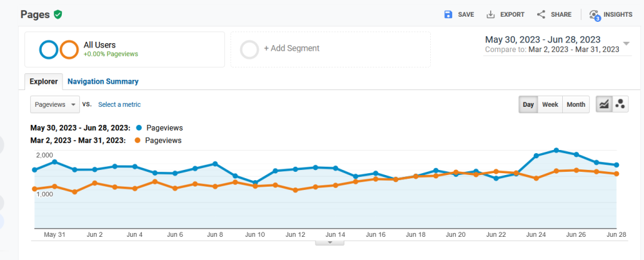Set graph interval to Week
Viewport: 644px width, 260px height.
tap(550, 104)
